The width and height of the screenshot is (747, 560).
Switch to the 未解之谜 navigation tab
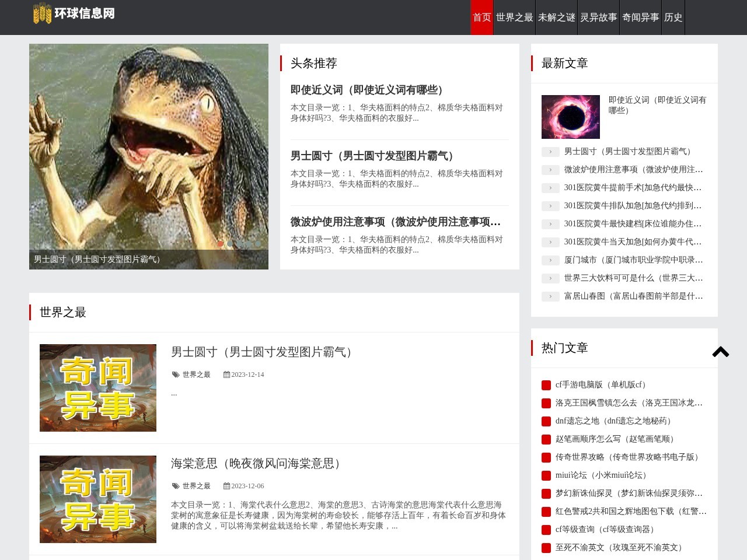[556, 17]
